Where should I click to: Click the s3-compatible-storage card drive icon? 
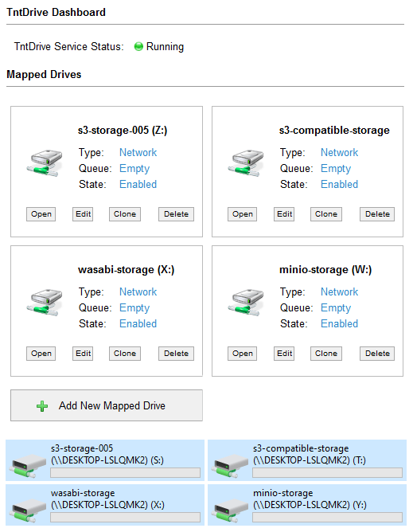point(246,162)
